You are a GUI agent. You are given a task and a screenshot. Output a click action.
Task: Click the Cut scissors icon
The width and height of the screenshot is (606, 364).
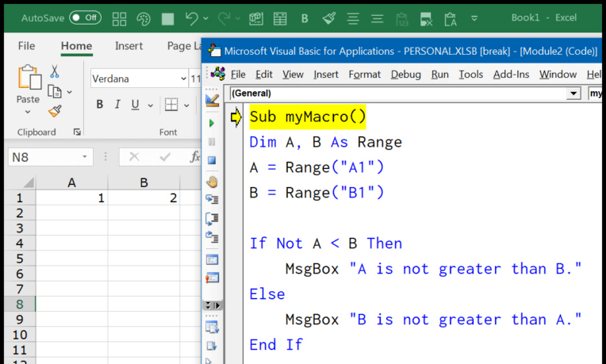click(55, 71)
